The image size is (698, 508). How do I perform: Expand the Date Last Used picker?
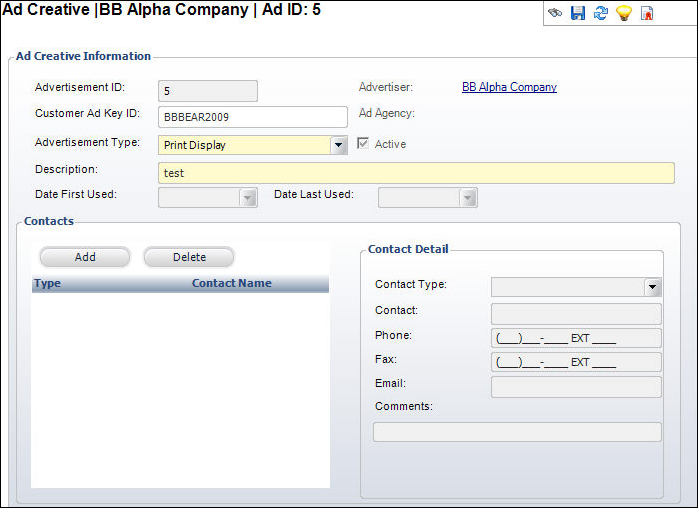tap(468, 198)
